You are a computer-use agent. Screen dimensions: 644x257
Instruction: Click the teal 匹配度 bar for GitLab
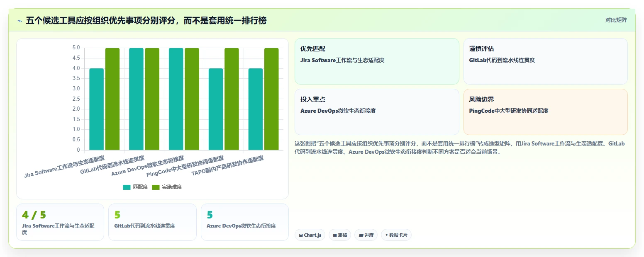point(137,99)
